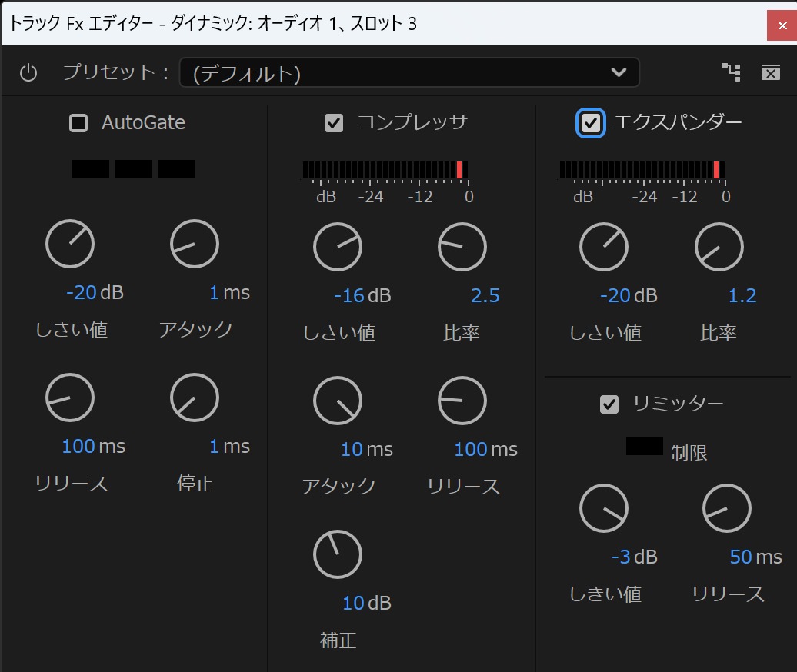
Task: Close the トラック Fx エディター window
Action: click(x=782, y=25)
